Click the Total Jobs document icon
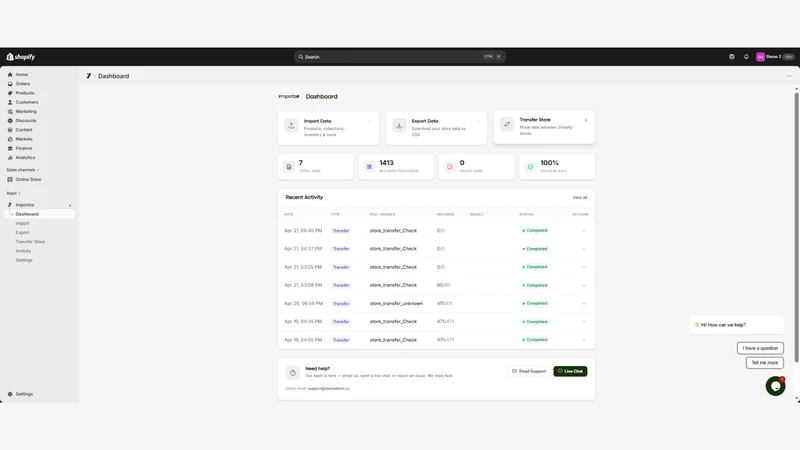800x450 pixels. pyautogui.click(x=289, y=167)
